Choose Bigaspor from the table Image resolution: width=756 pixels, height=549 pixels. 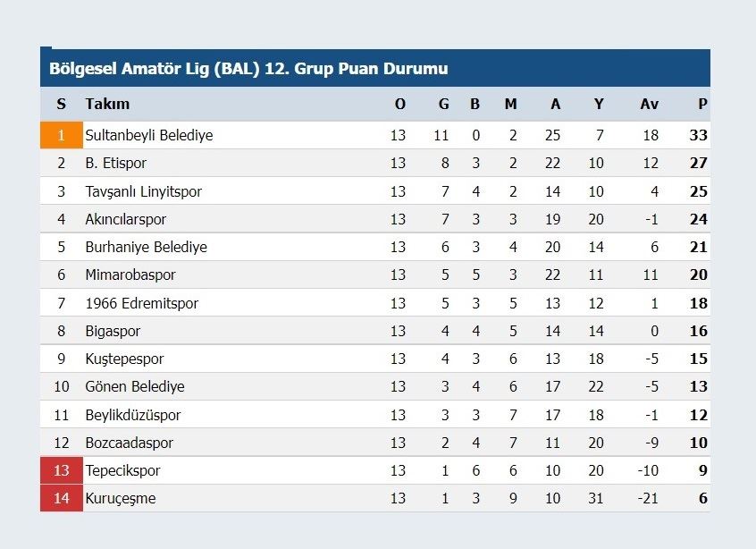[x=113, y=331]
